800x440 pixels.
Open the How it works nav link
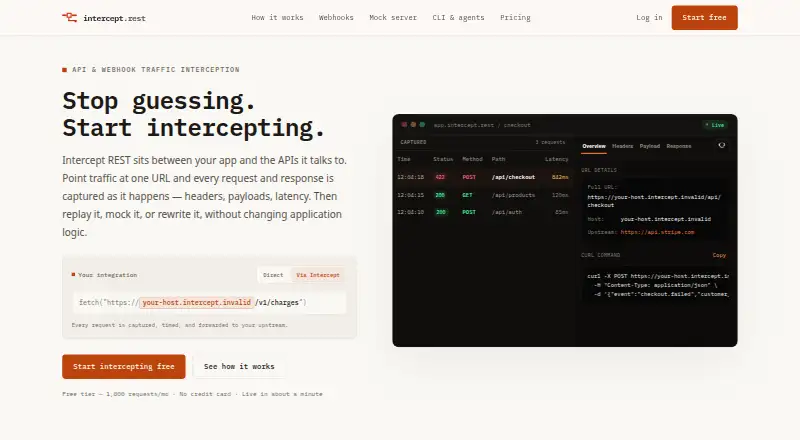coord(277,17)
